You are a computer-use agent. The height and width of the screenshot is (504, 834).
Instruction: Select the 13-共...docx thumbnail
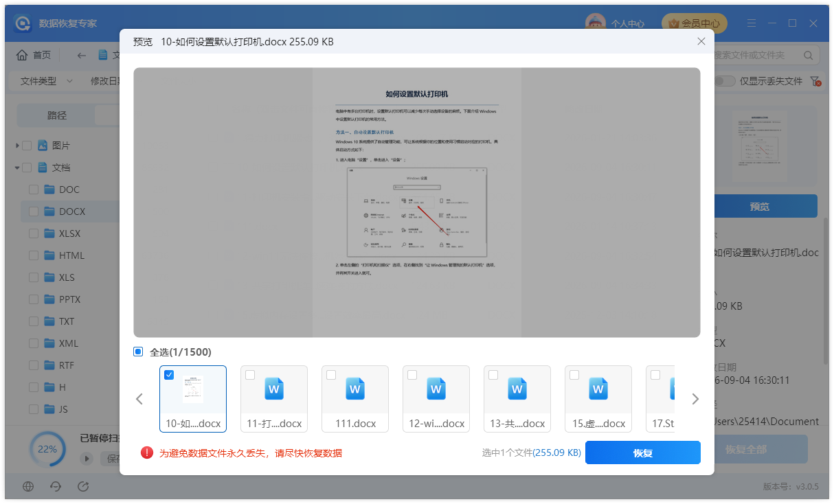pos(517,399)
